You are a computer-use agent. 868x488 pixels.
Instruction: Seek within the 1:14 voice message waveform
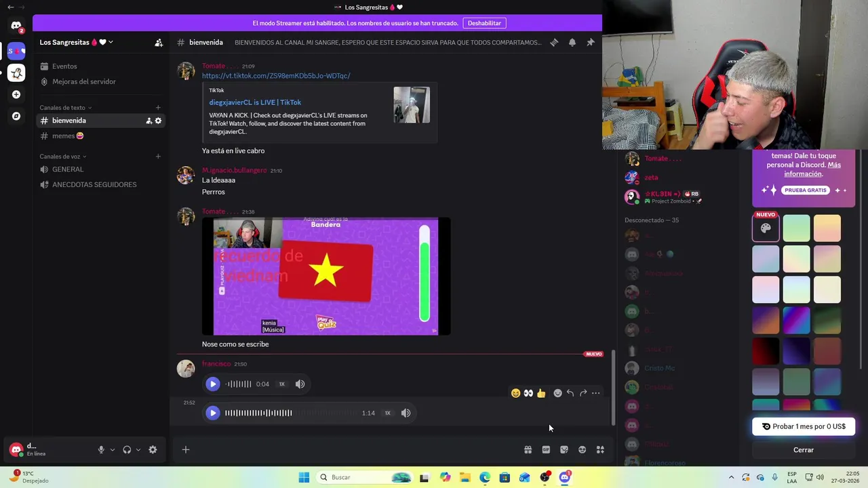point(290,413)
